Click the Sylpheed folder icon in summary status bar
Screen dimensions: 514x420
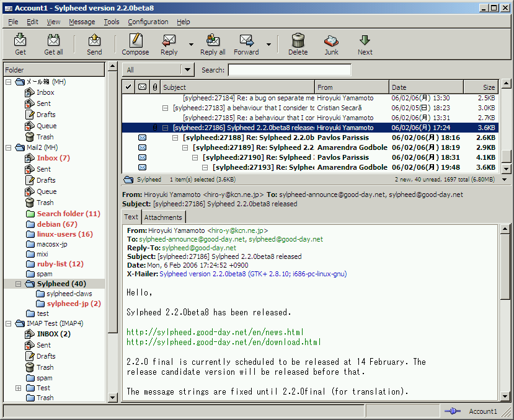point(128,180)
